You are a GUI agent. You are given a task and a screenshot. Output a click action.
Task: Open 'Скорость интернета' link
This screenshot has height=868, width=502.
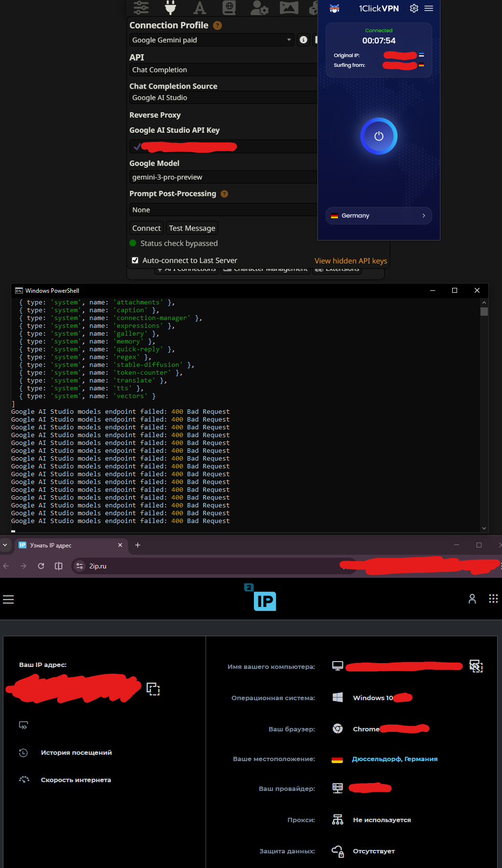click(76, 780)
